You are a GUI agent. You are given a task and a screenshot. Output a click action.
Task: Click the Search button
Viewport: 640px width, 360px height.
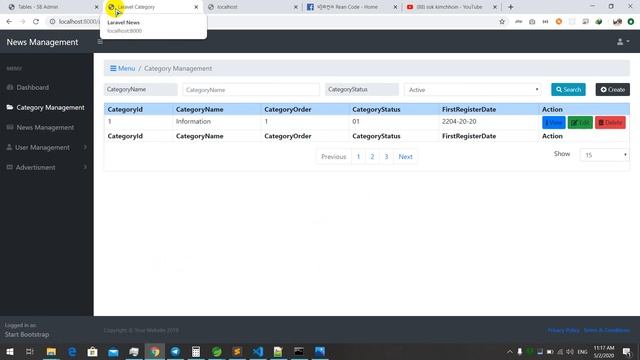[x=568, y=89]
